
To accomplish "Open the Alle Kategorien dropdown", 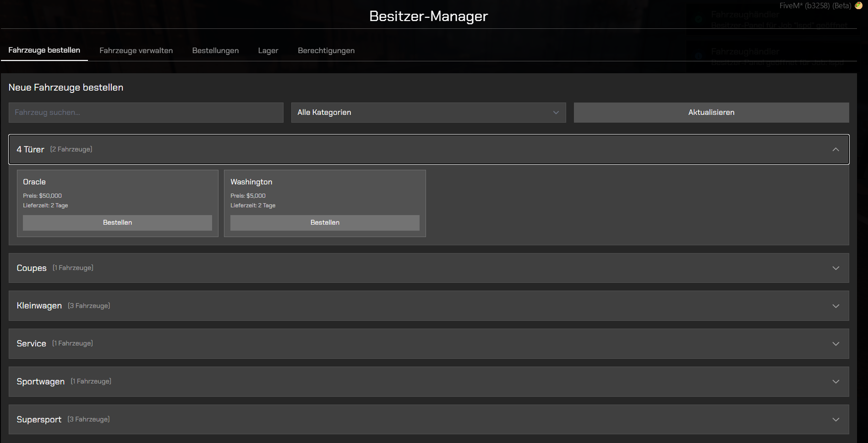I will coord(428,113).
